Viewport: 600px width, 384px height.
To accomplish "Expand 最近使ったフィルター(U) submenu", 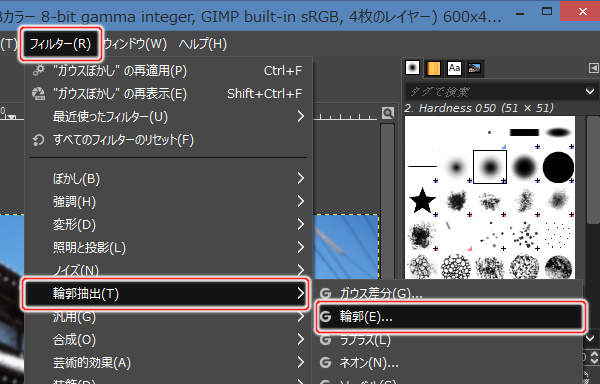I will pyautogui.click(x=168, y=117).
